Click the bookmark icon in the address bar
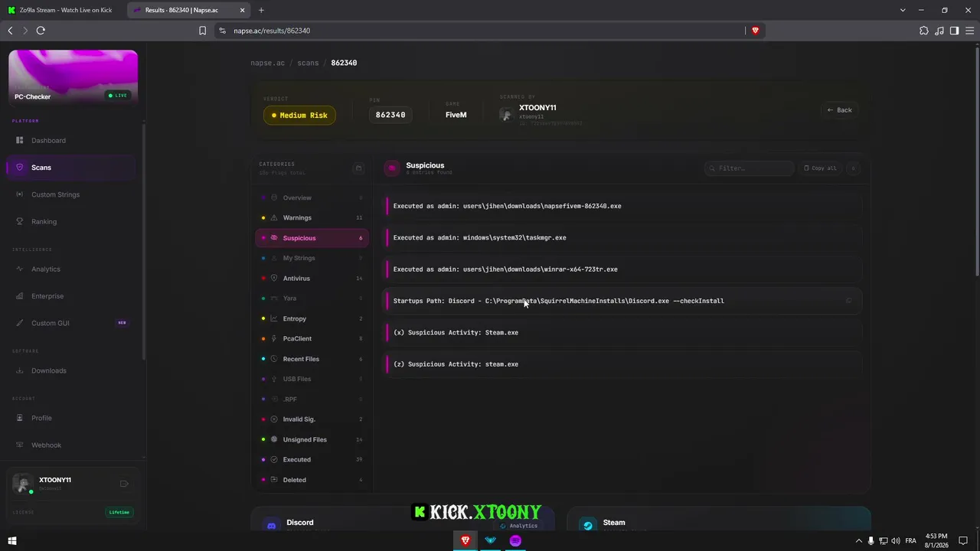Viewport: 980px width, 551px height. pos(202,31)
